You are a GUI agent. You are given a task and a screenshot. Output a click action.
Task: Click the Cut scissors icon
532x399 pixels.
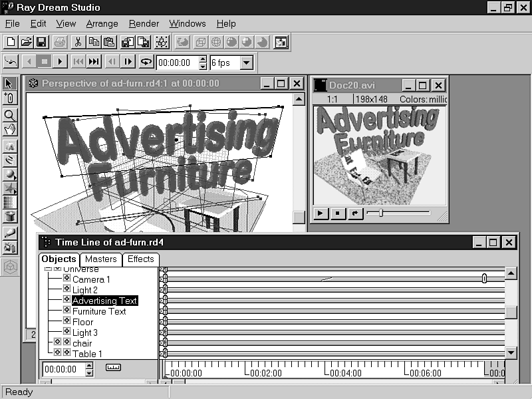(78, 42)
